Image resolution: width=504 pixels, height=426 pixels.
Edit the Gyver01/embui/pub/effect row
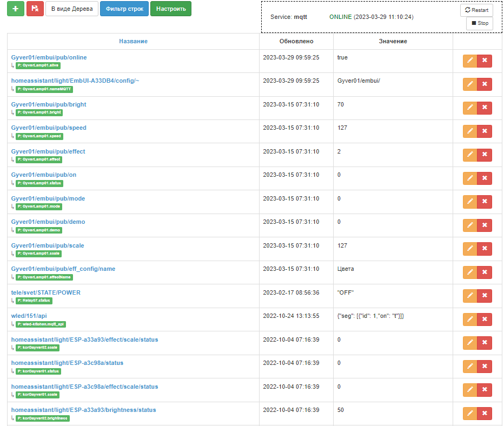click(x=470, y=155)
